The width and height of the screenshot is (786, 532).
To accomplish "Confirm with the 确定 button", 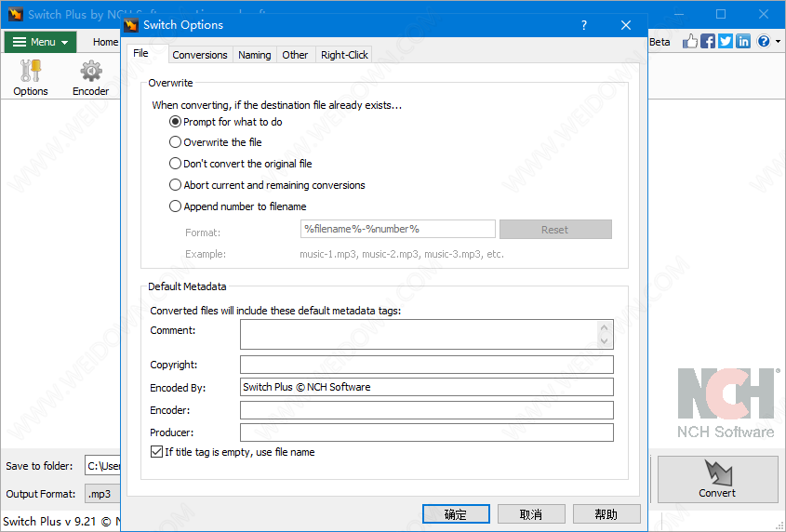I will tap(456, 514).
